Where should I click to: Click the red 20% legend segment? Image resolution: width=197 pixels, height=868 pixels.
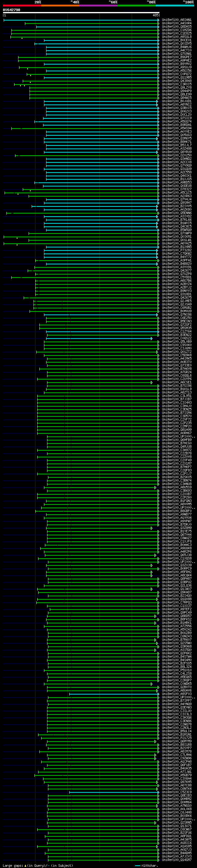point(22,6)
